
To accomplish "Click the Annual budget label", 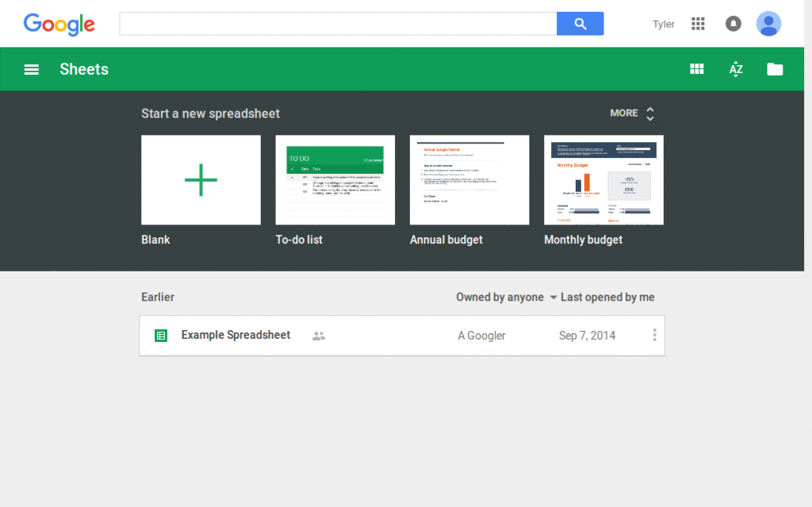I will [x=446, y=240].
